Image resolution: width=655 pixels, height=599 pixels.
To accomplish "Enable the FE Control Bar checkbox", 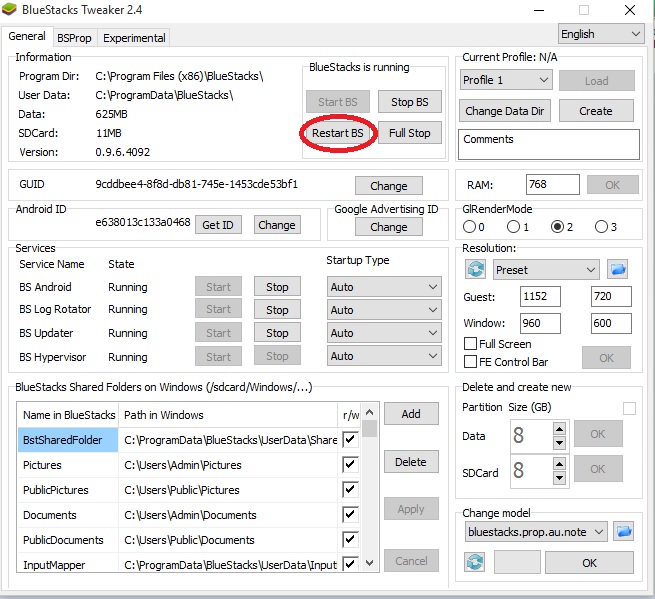I will (x=470, y=362).
